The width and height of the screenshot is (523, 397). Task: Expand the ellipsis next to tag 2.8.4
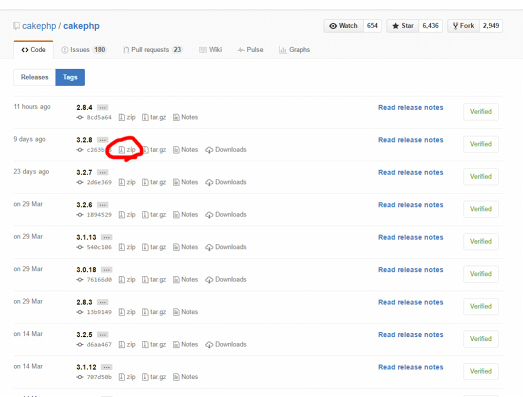[102, 107]
